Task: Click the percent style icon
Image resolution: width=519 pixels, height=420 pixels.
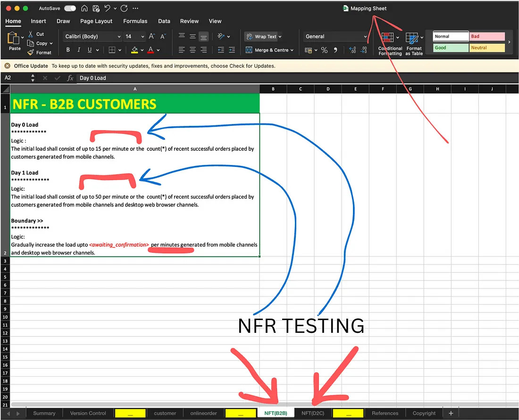Action: pos(325,50)
